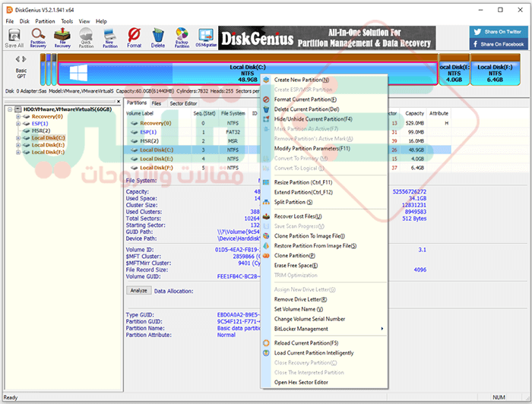Select MSR(2) in the disk tree
Image resolution: width=532 pixels, height=404 pixels.
click(41, 131)
